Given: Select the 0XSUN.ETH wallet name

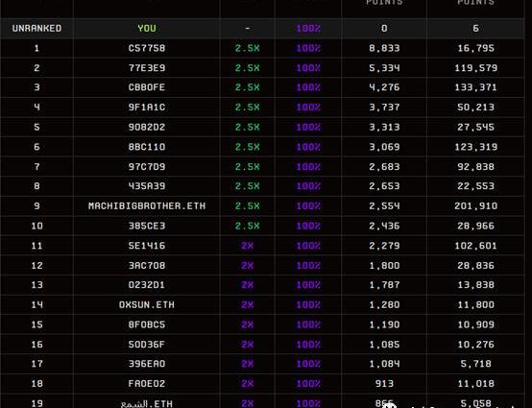Looking at the screenshot, I should point(147,304).
